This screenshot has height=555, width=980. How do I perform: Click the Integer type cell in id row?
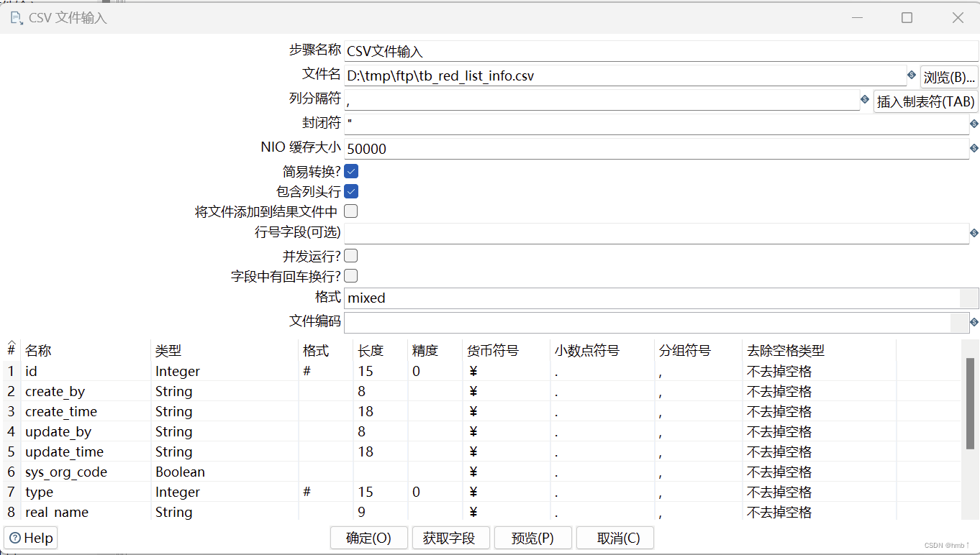224,371
